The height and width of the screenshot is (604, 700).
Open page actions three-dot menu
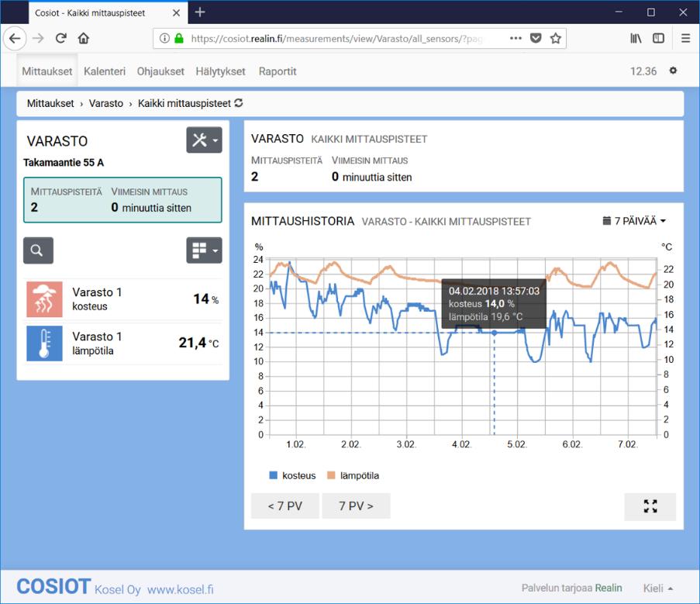(516, 39)
